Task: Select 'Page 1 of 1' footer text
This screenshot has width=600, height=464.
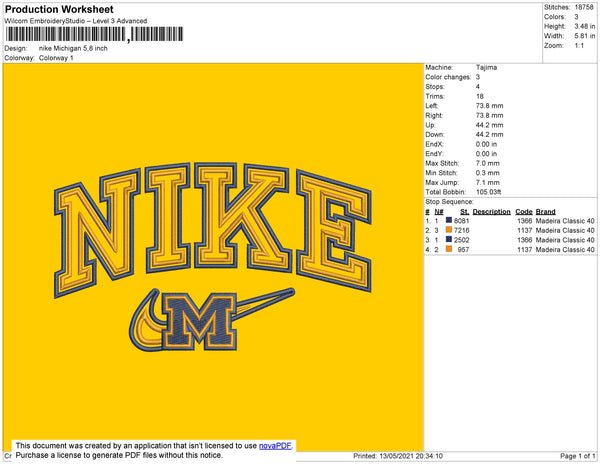Action: click(577, 456)
